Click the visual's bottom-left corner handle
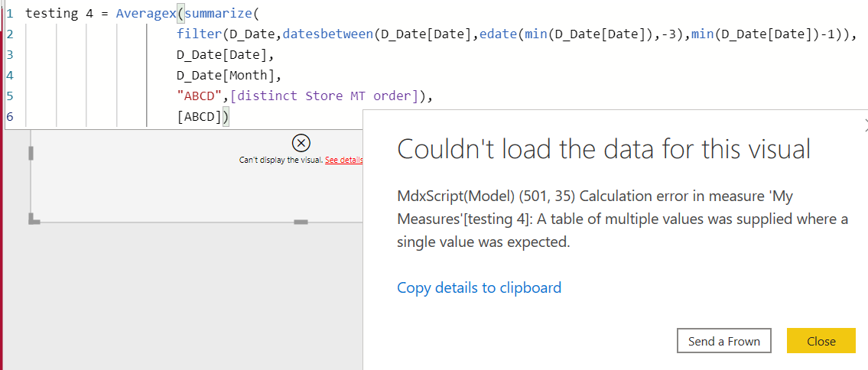The image size is (868, 370). pyautogui.click(x=34, y=219)
